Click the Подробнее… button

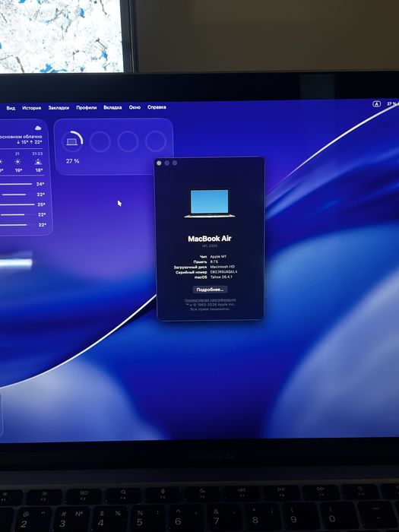coord(210,290)
